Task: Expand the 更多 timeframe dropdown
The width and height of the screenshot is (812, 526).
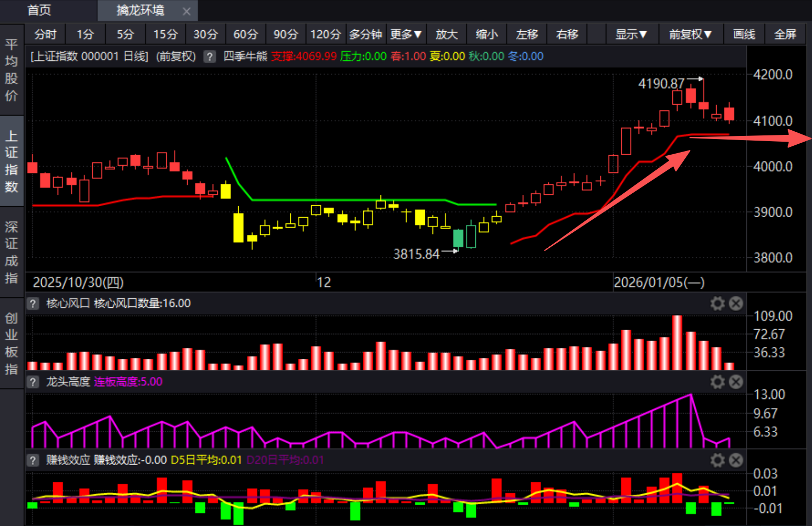Action: click(405, 34)
